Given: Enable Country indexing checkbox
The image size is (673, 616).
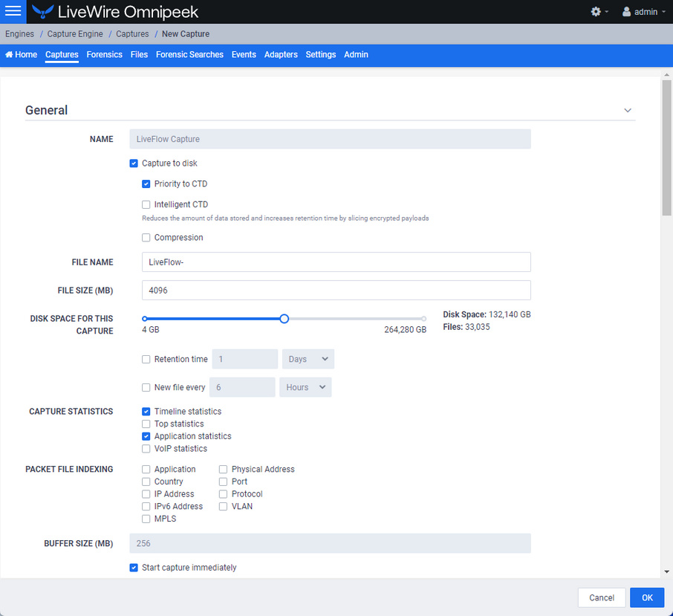Looking at the screenshot, I should 146,482.
